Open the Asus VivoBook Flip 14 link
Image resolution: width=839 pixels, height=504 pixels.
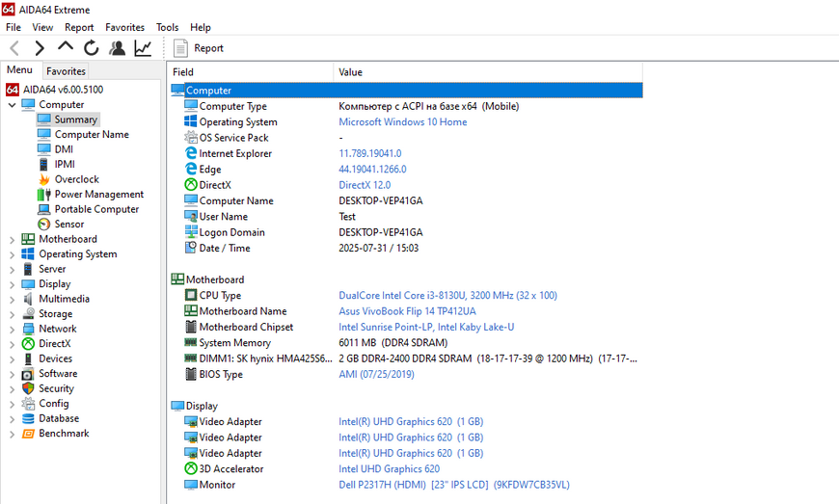pyautogui.click(x=407, y=311)
